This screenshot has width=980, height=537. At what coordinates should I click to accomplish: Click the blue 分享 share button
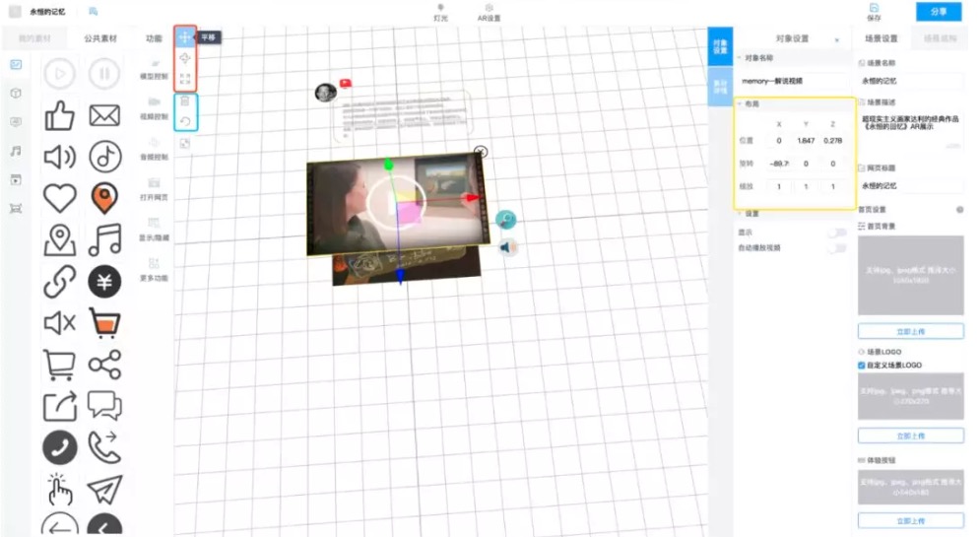[x=938, y=12]
